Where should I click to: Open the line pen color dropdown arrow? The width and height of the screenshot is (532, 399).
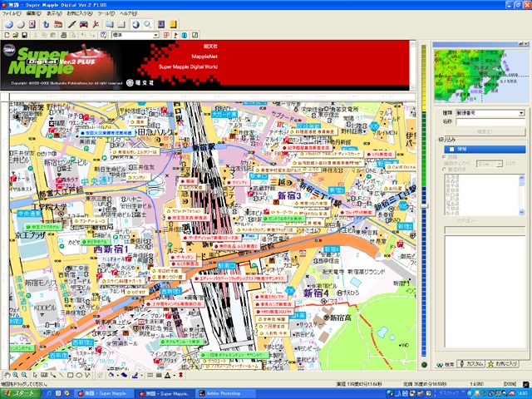(x=140, y=375)
